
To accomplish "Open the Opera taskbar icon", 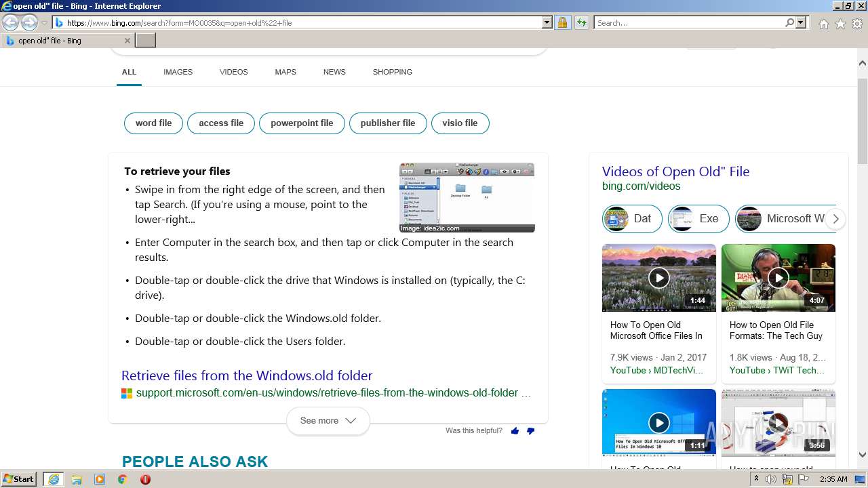I will tap(145, 479).
